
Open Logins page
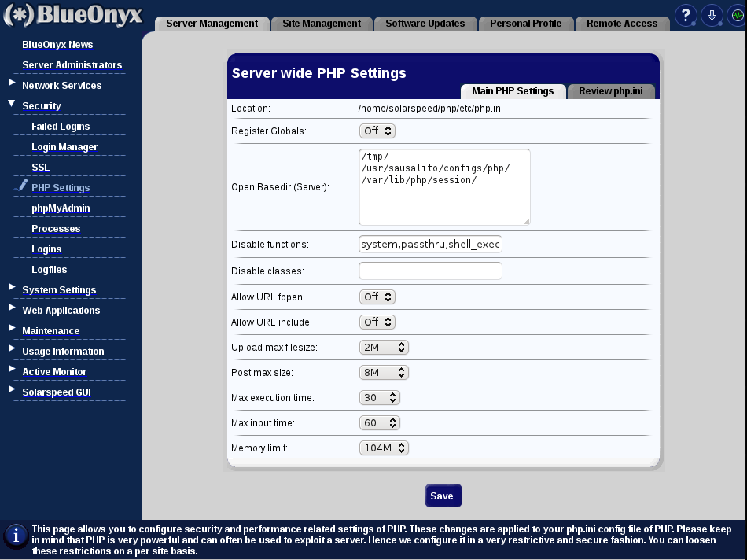tap(46, 250)
